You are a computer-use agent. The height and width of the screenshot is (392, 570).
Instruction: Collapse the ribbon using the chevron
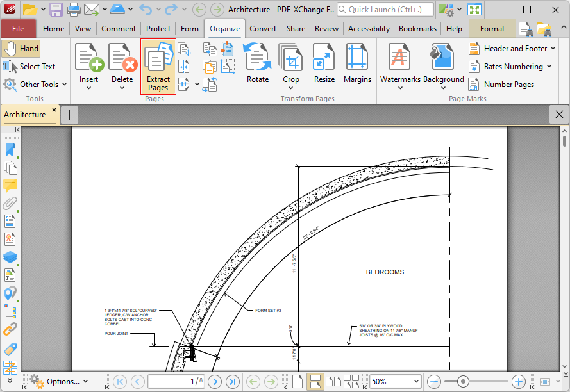563,28
